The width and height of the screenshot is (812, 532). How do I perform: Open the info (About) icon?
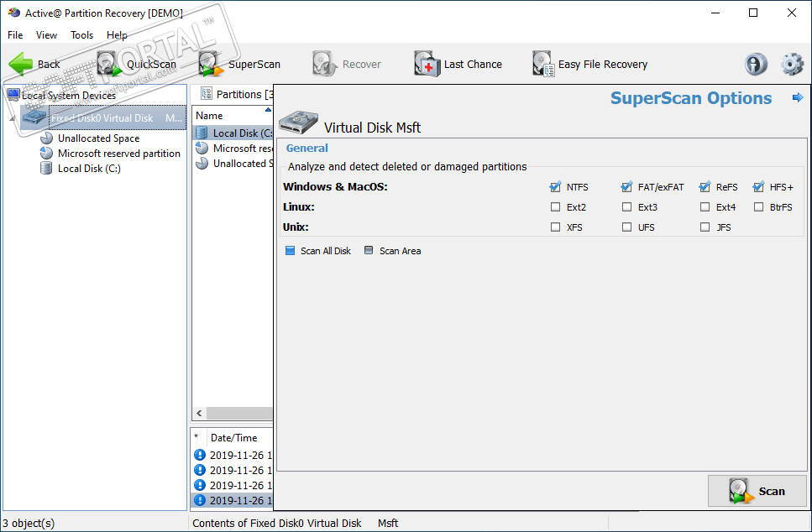tap(756, 64)
